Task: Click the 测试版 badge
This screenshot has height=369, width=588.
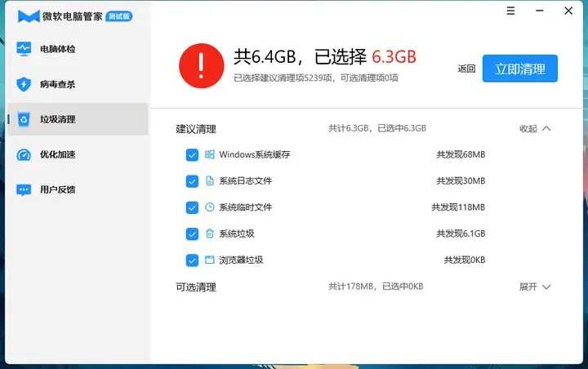Action: (x=119, y=16)
